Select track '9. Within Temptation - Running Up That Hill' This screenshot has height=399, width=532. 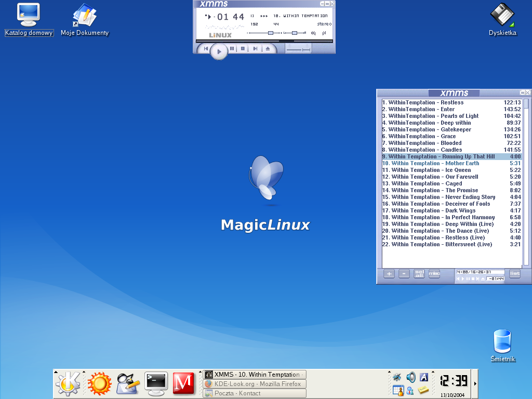[451, 156]
